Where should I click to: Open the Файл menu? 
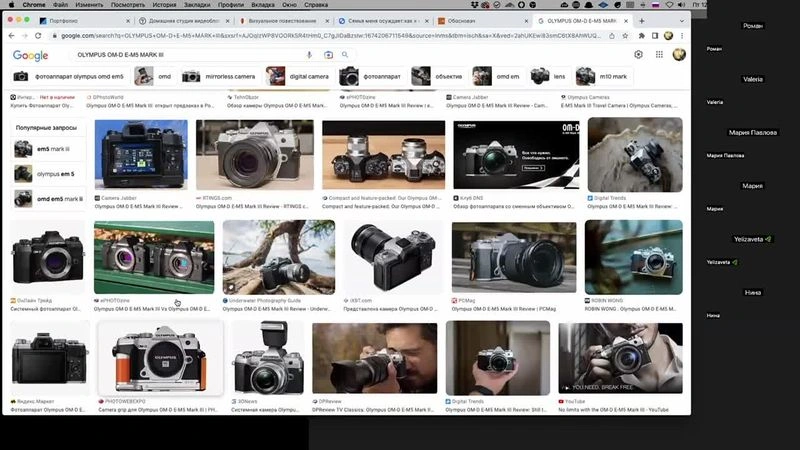[x=60, y=5]
